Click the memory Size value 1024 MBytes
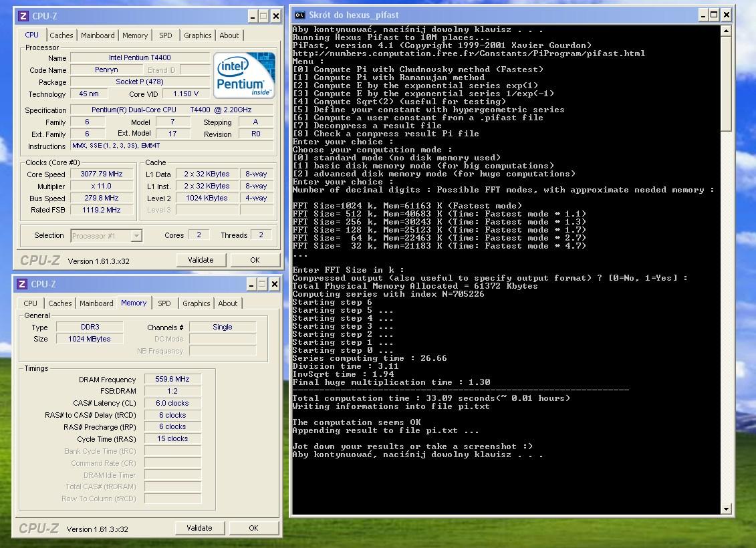 click(x=90, y=339)
